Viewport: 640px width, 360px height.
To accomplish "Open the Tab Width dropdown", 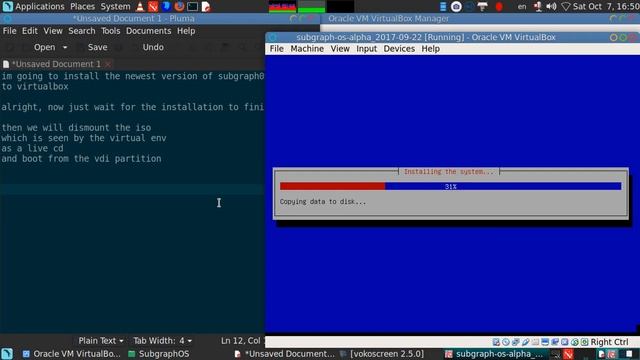I will pyautogui.click(x=162, y=340).
